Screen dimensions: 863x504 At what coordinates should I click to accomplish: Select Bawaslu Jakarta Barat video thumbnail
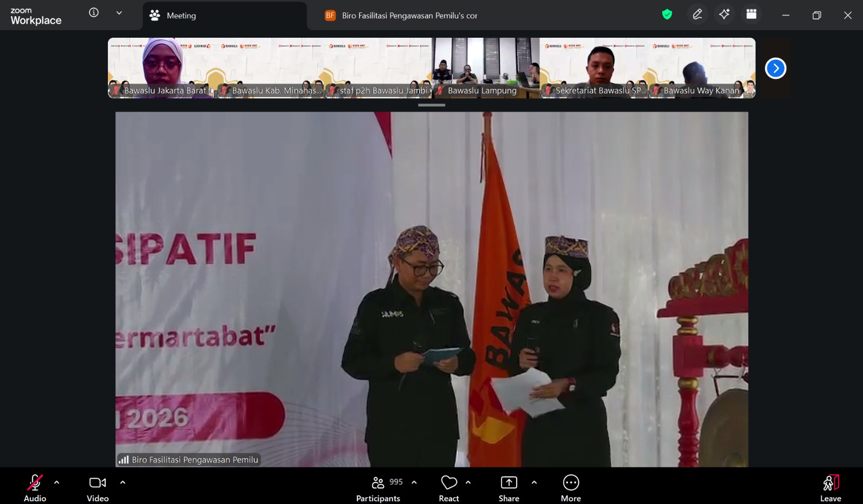coord(162,68)
